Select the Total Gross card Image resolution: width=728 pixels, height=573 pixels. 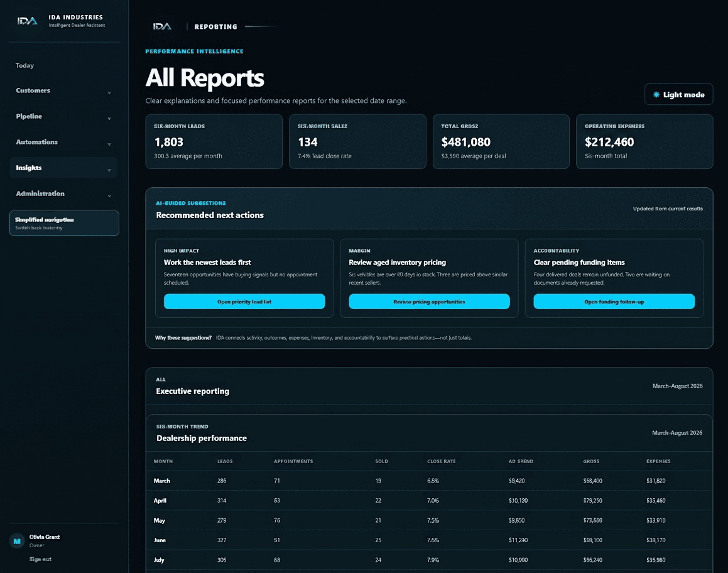[x=501, y=141]
